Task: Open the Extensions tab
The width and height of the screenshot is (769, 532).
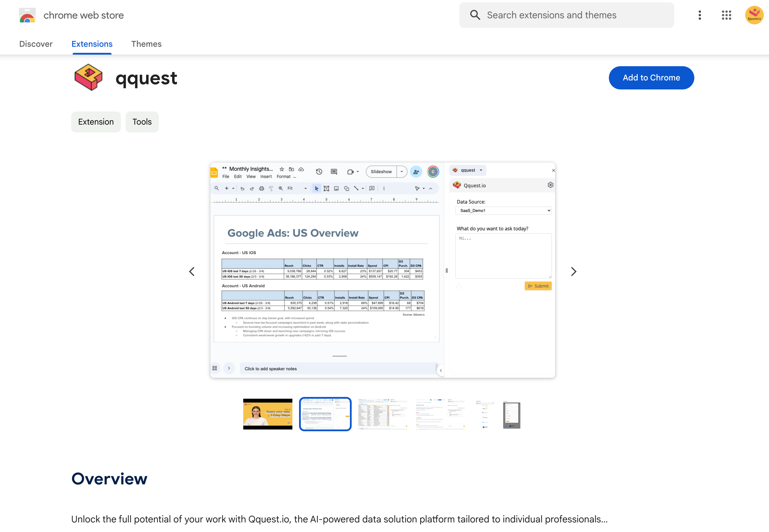Action: pyautogui.click(x=92, y=44)
